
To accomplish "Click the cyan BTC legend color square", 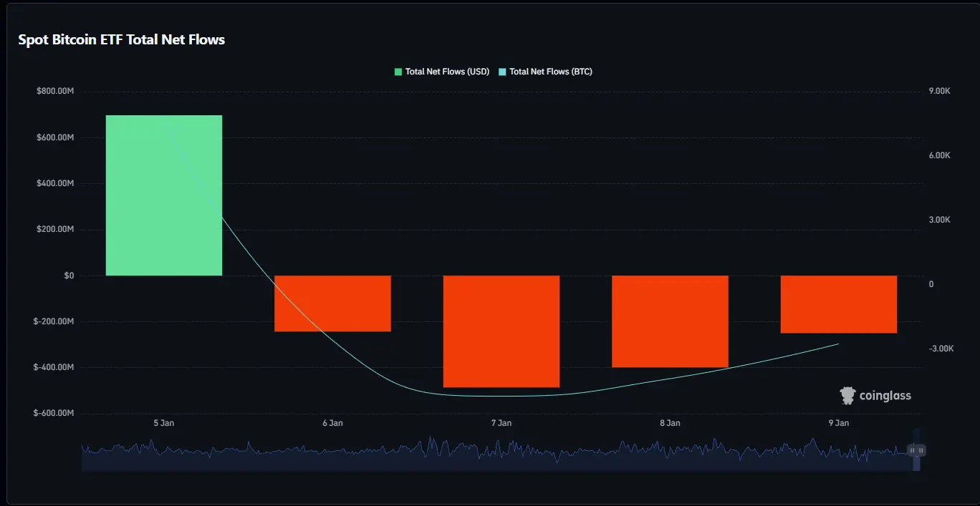I will pyautogui.click(x=502, y=72).
